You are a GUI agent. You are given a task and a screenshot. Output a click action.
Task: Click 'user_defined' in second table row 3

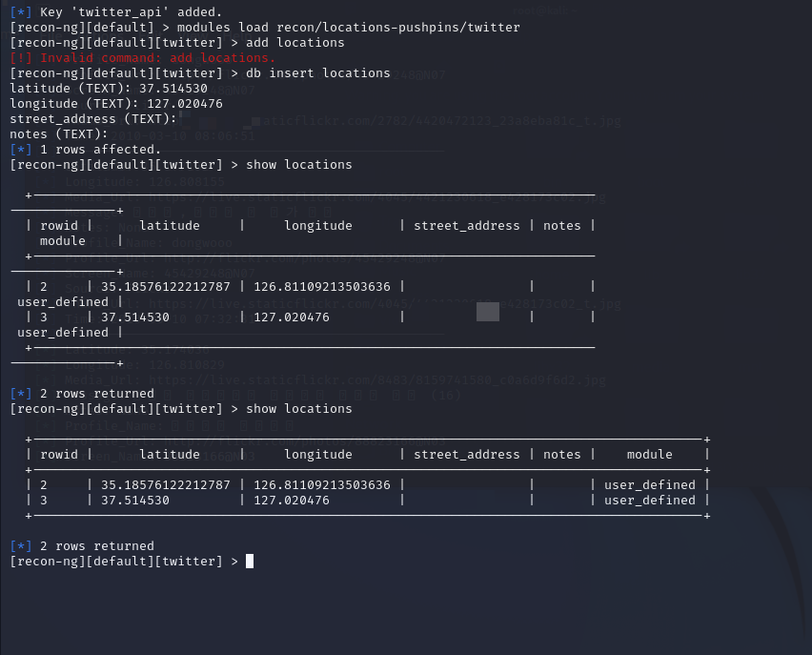tap(650, 501)
